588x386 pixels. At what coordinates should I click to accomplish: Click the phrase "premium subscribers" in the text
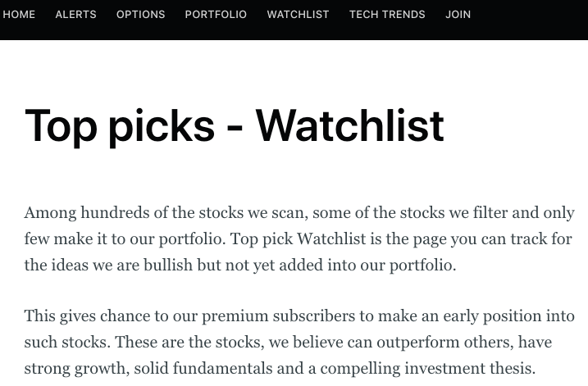click(x=278, y=316)
